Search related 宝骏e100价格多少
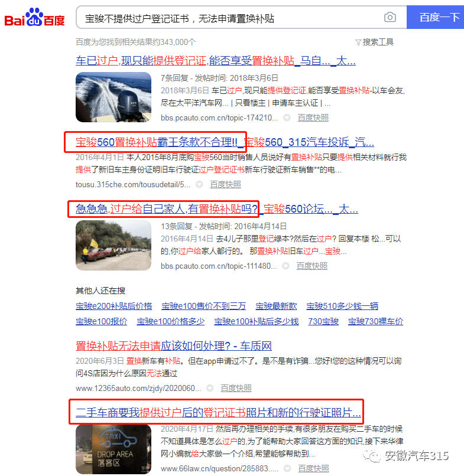Image resolution: width=464 pixels, height=476 pixels. pyautogui.click(x=170, y=321)
